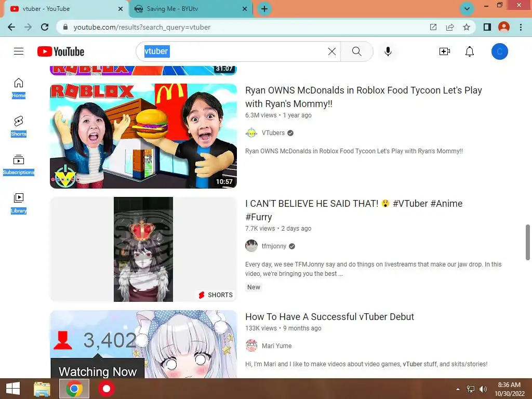The image size is (532, 399).
Task: Open tfmjonny channel avatar
Action: pyautogui.click(x=251, y=246)
